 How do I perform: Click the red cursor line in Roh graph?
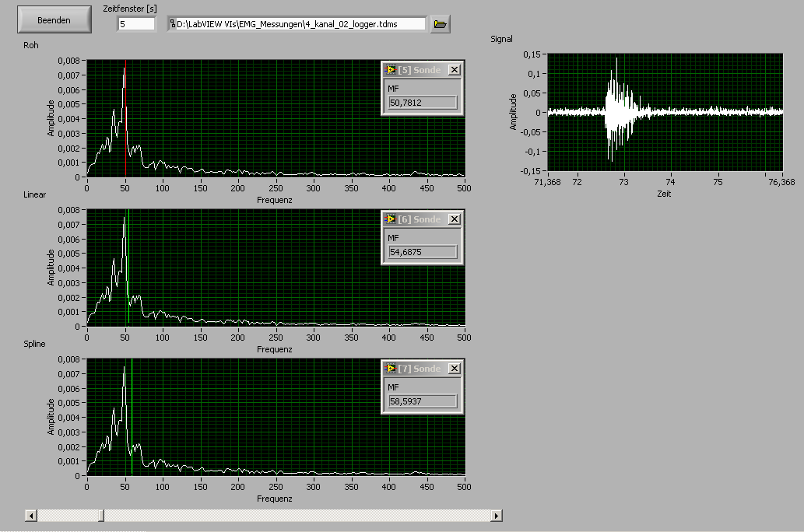125,118
